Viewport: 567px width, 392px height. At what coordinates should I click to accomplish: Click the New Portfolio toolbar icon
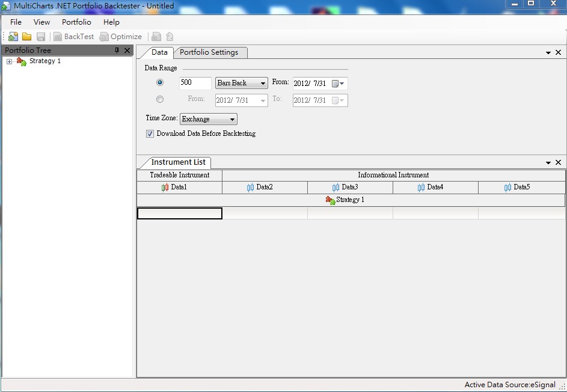coord(13,37)
